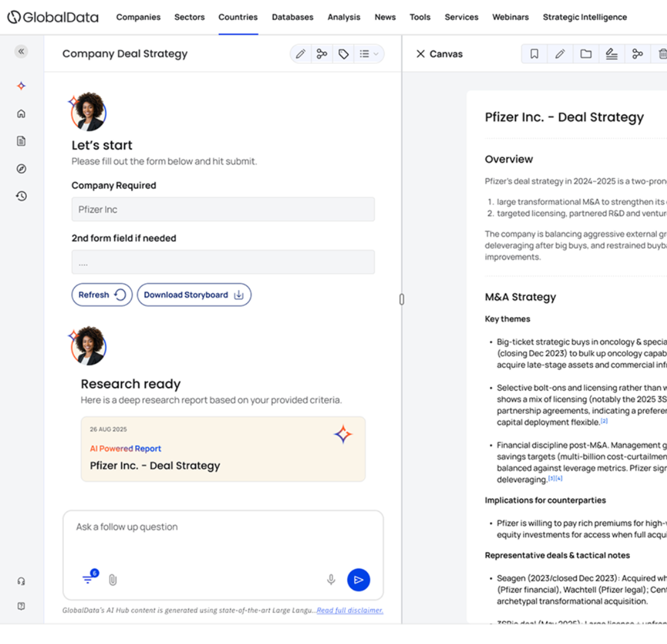Open Analysis menu
Viewport: 667px width, 644px height.
344,17
